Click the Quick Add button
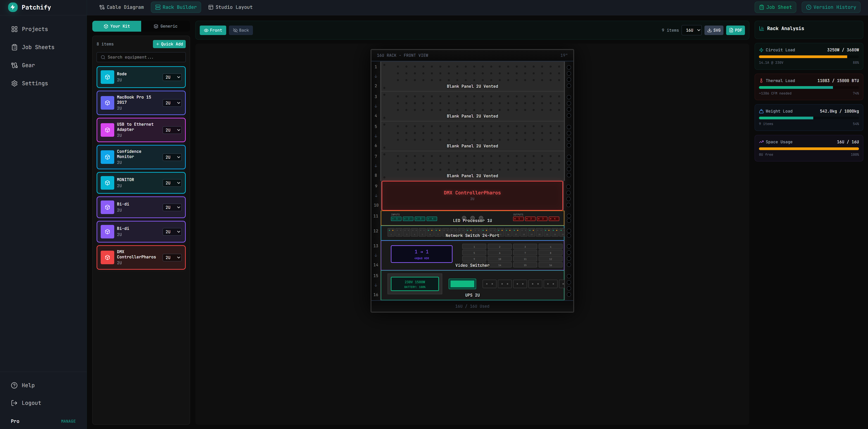Image resolution: width=868 pixels, height=429 pixels. (169, 44)
